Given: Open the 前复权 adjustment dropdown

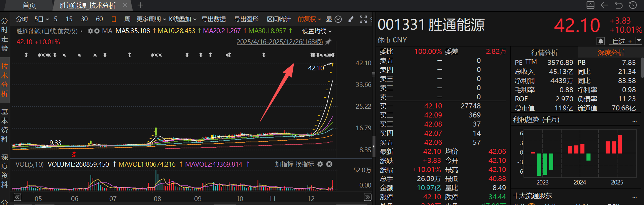Looking at the screenshot, I should [309, 19].
